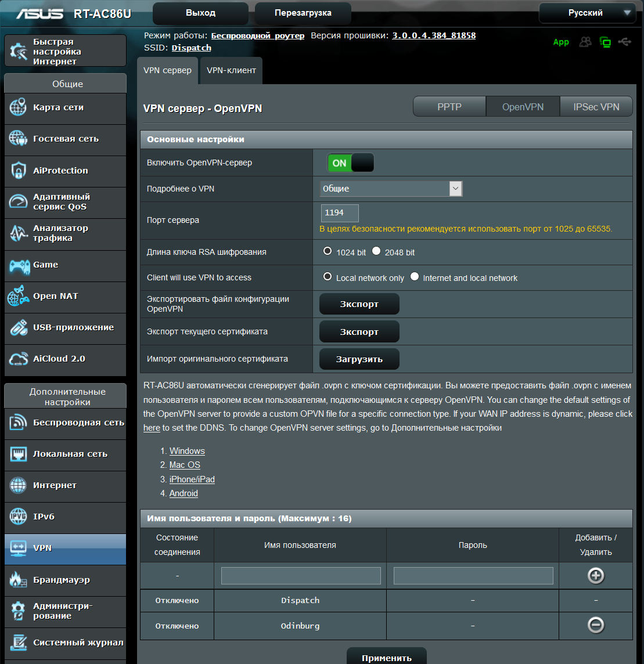Image resolution: width=644 pixels, height=664 pixels.
Task: Open the Mac OS setup guide link
Action: (x=185, y=465)
